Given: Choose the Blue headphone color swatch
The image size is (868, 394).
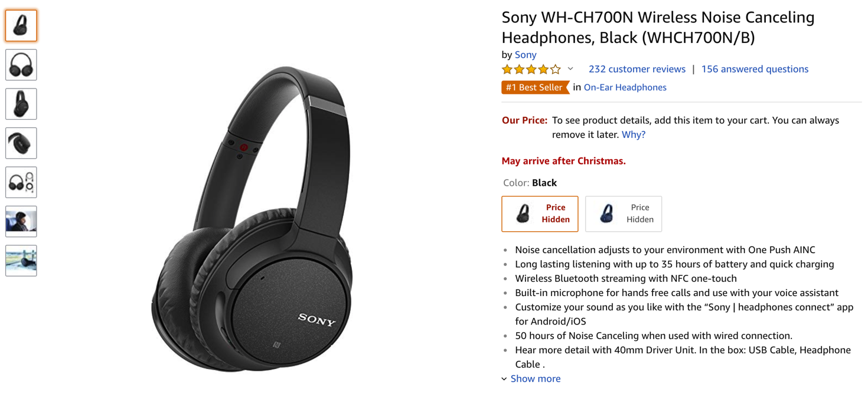Looking at the screenshot, I should [x=623, y=214].
